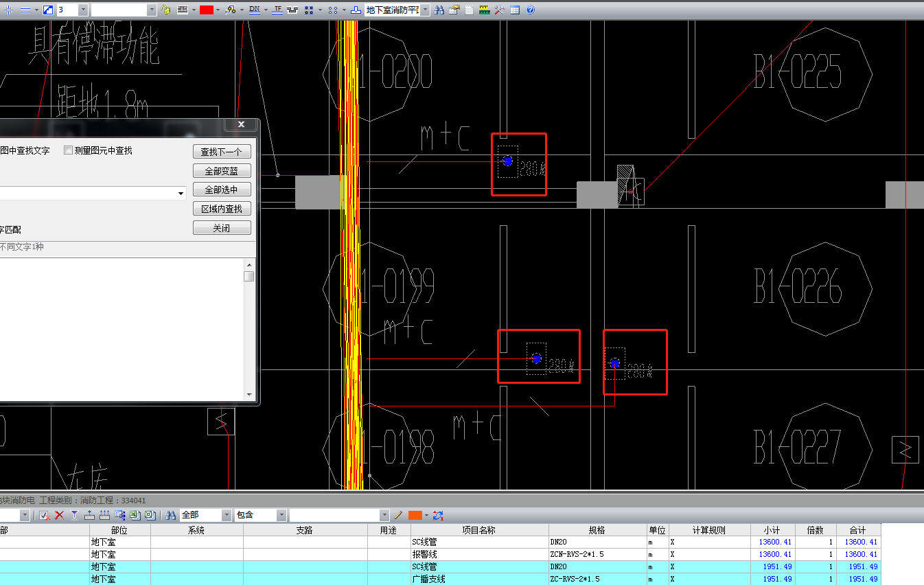This screenshot has height=585, width=924.
Task: Click the small dots pattern icon
Action: [x=333, y=10]
